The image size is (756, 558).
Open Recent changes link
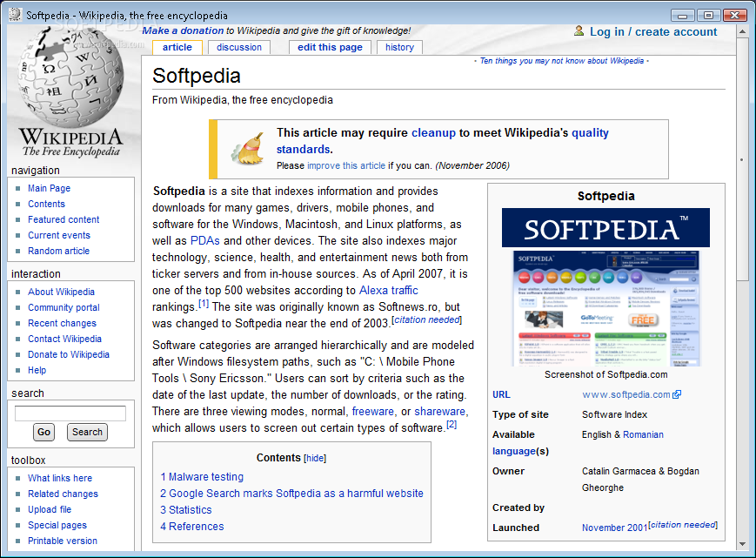(x=62, y=323)
